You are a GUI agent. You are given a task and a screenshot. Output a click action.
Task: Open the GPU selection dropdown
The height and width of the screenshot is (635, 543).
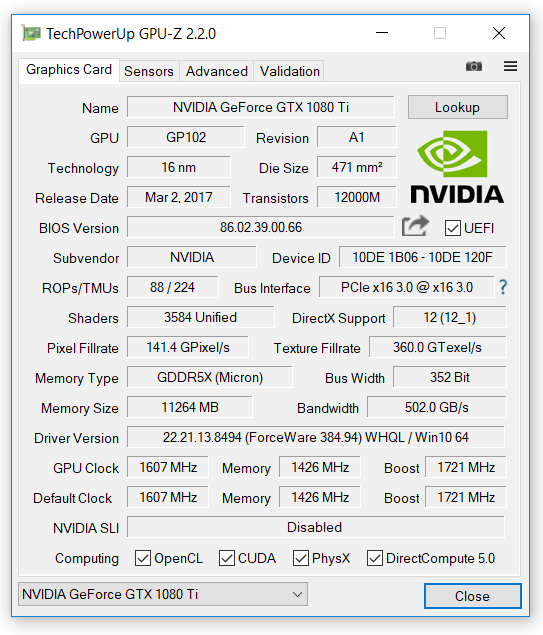tap(163, 594)
